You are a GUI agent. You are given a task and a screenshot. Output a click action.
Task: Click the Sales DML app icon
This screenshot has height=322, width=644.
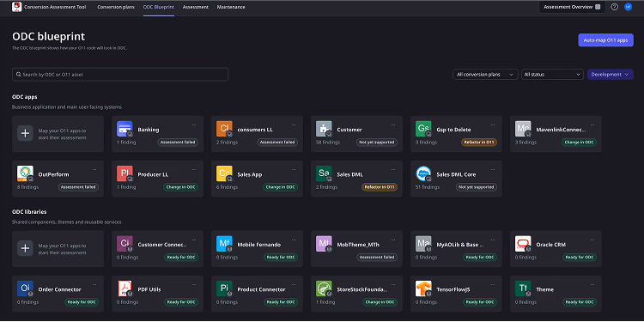324,173
